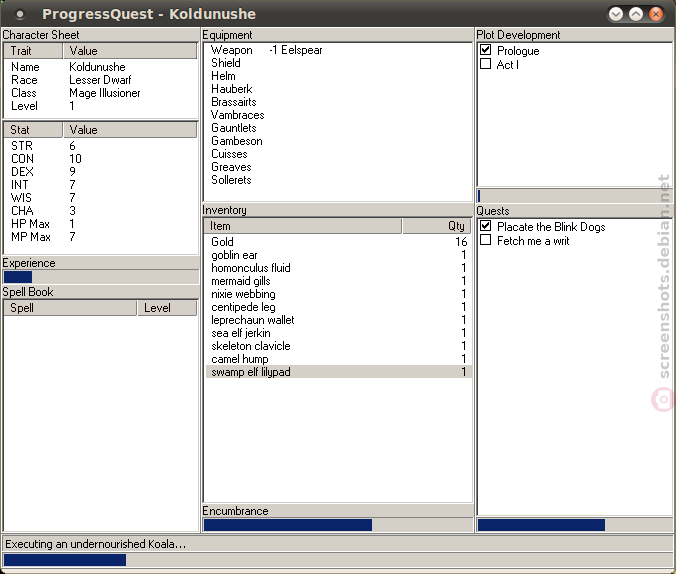
Task: Click the MP Max stat row
Action: click(x=100, y=237)
